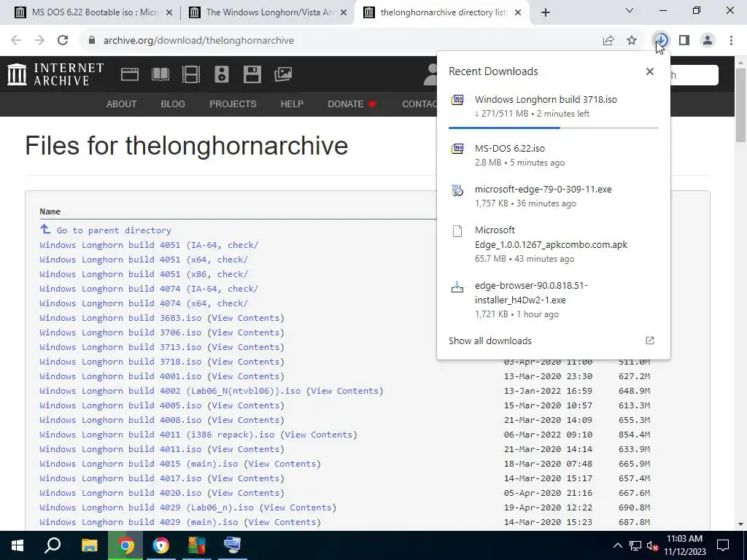Show hidden system tray icons
The image size is (747, 560).
tap(617, 545)
